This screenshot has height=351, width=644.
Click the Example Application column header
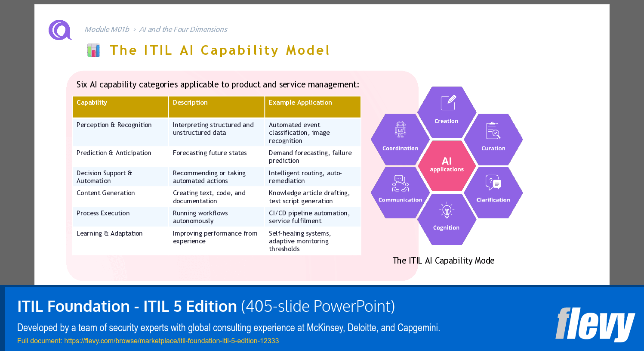[313, 107]
